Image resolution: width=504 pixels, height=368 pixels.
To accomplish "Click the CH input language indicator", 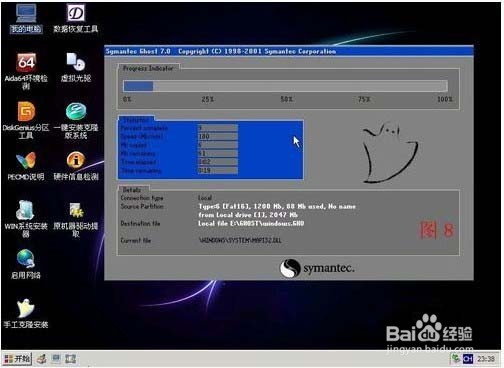I will 468,359.
